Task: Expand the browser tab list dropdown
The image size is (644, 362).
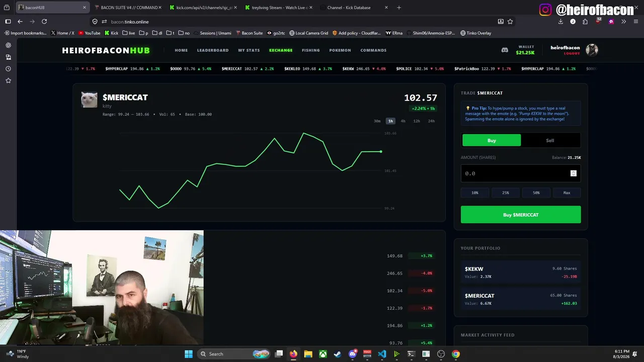Action: [x=7, y=8]
